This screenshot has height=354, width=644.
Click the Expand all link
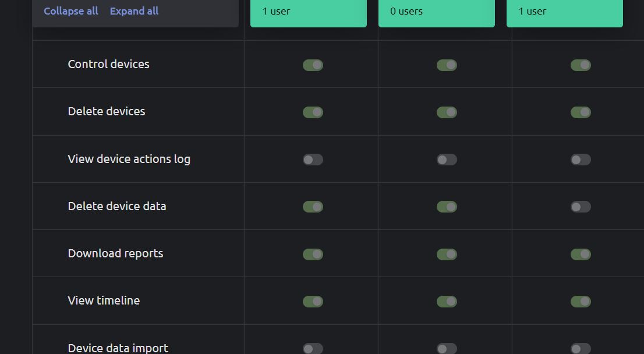point(134,11)
